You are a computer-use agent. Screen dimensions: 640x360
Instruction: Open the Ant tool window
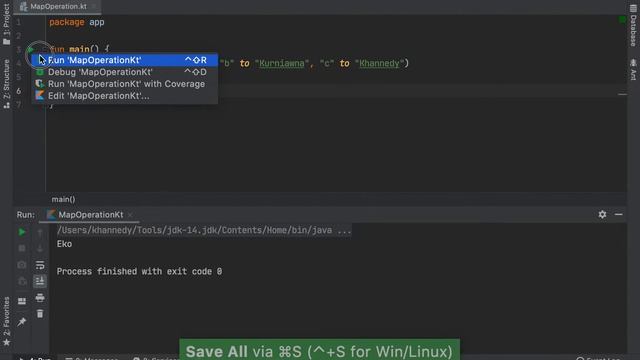[633, 69]
